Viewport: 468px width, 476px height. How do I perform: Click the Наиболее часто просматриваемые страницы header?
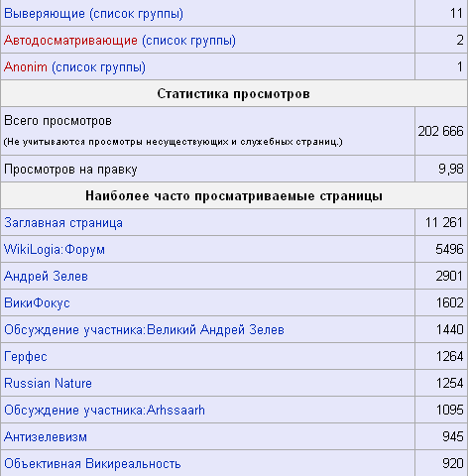(x=234, y=196)
